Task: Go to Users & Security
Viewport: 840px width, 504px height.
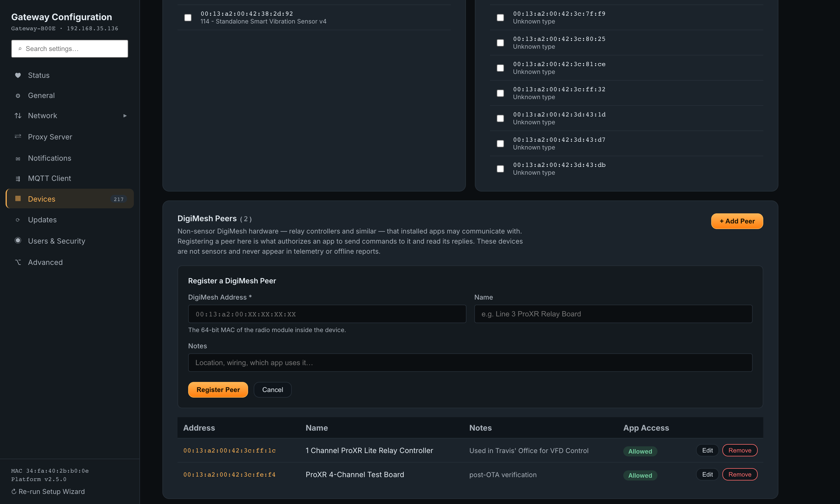Action: point(70,241)
